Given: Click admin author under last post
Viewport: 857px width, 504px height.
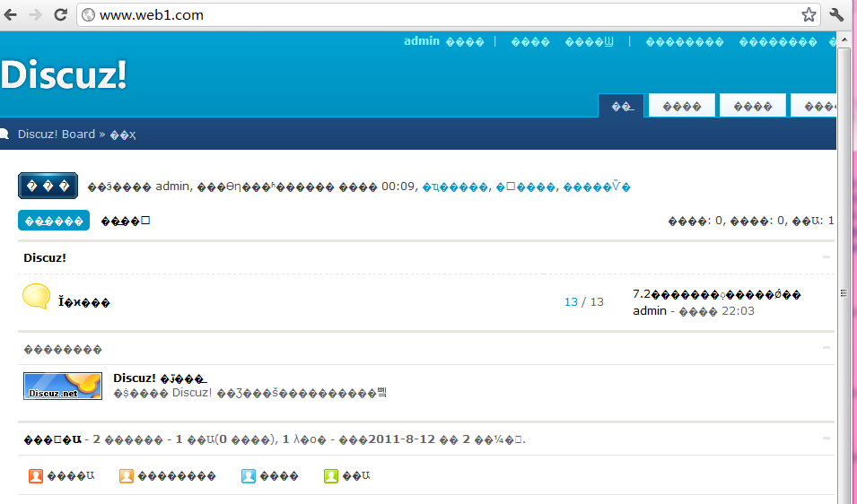Looking at the screenshot, I should (x=650, y=310).
